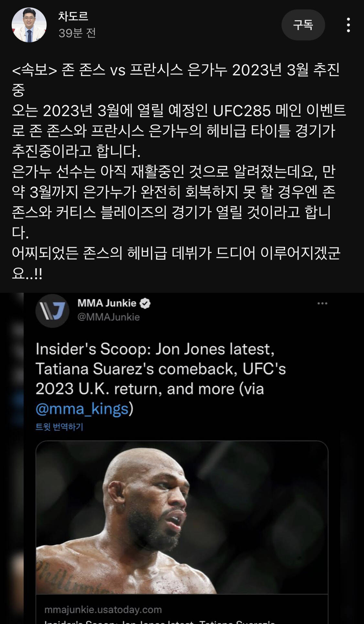364x624 pixels.
Task: Open 차도르 channel profile picture
Action: click(29, 25)
